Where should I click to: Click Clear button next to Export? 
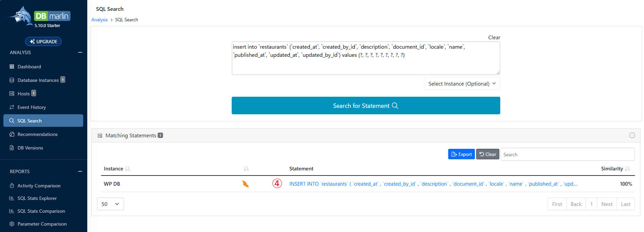pos(488,154)
